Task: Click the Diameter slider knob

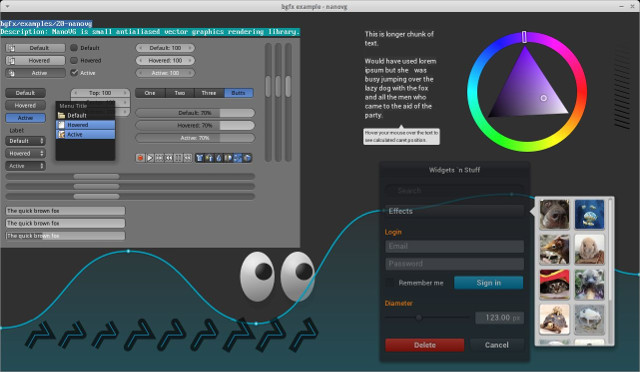Action: (x=419, y=317)
